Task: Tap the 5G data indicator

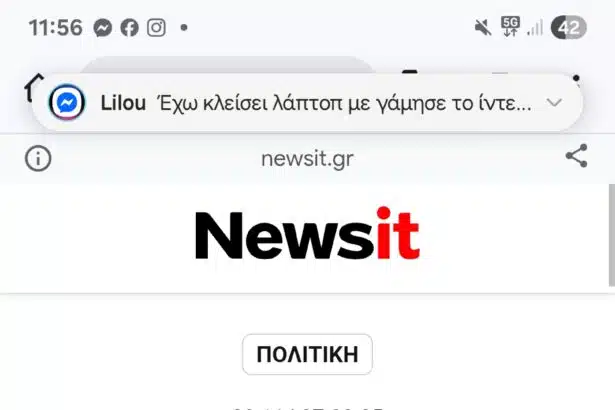Action: 510,27
